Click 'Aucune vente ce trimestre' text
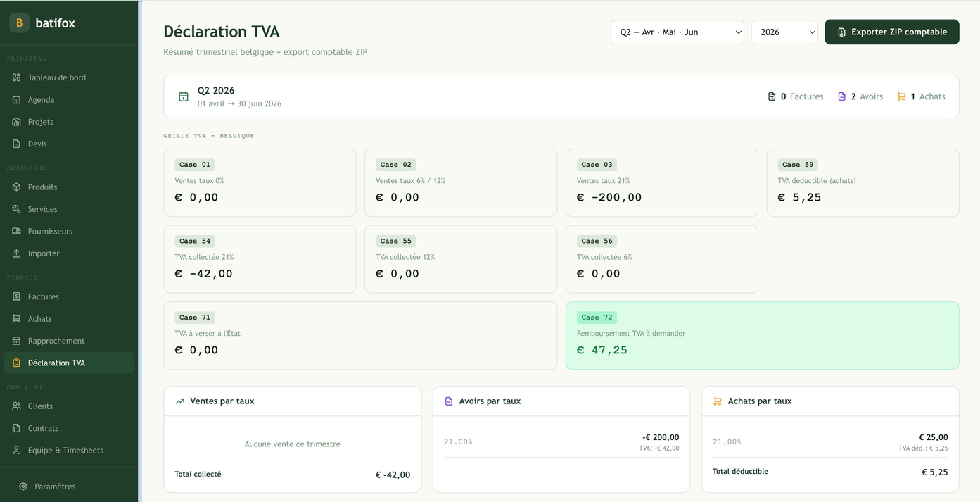 pyautogui.click(x=293, y=444)
